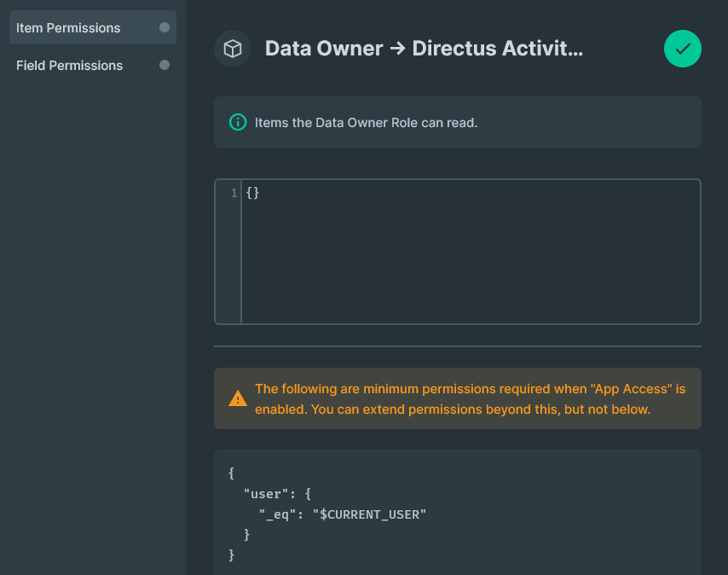Click the cube collection icon beside the title
Screen dimensions: 728x575
pyautogui.click(x=231, y=49)
